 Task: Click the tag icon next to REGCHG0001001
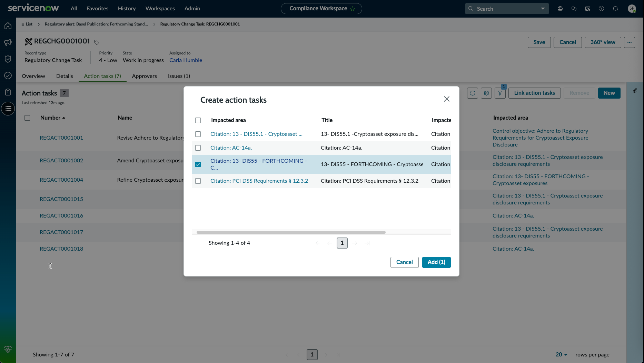pos(97,42)
